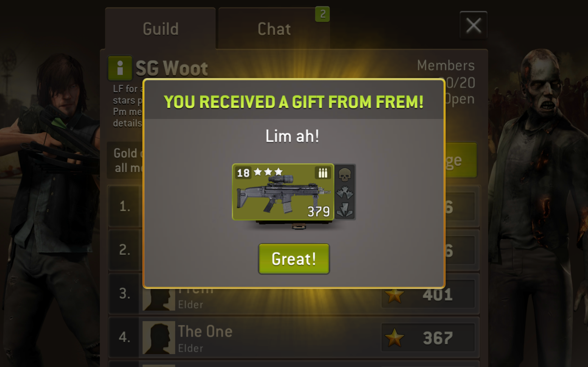Click the gold star beside 367

coord(394,338)
